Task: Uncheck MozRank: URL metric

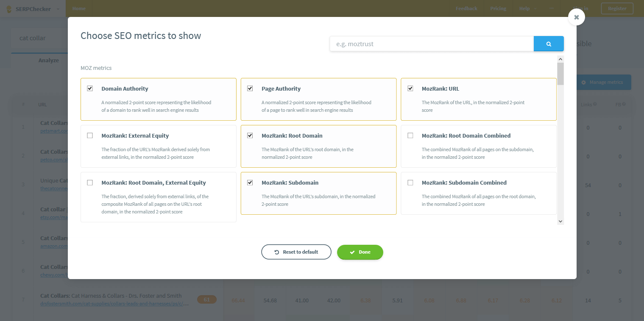Action: click(x=410, y=89)
